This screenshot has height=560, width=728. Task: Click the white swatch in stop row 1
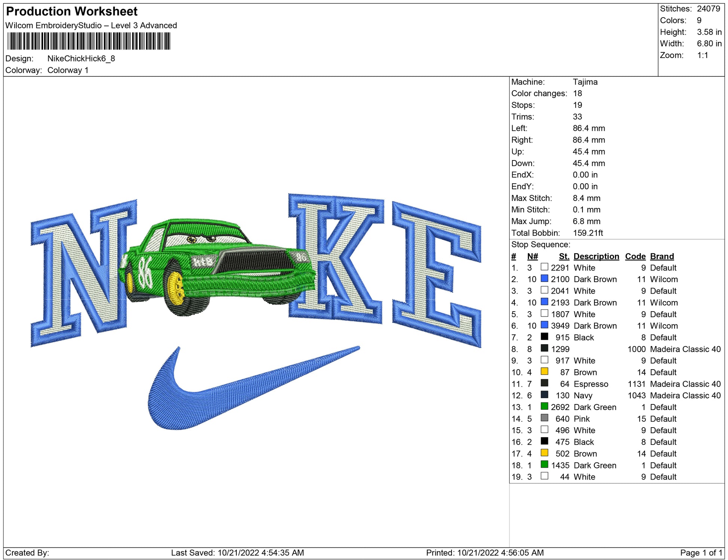[544, 267]
